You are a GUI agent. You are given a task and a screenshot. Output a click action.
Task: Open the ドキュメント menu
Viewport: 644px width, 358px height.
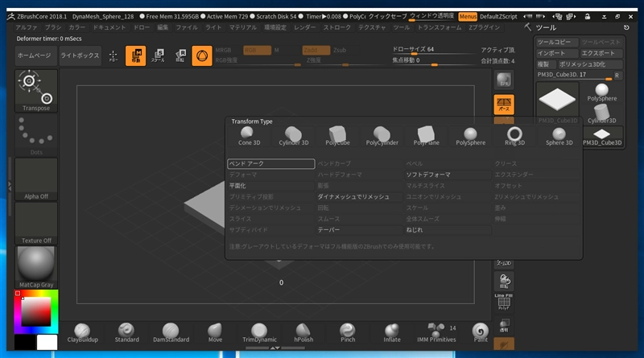point(109,27)
